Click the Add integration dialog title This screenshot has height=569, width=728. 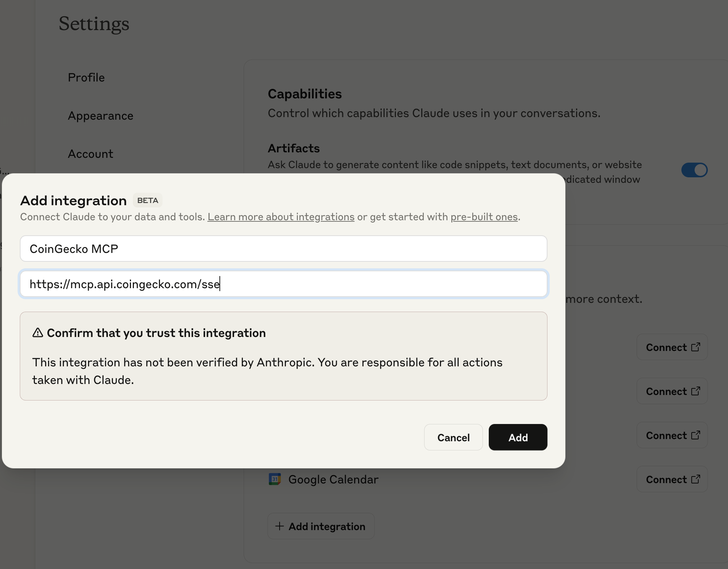click(73, 200)
